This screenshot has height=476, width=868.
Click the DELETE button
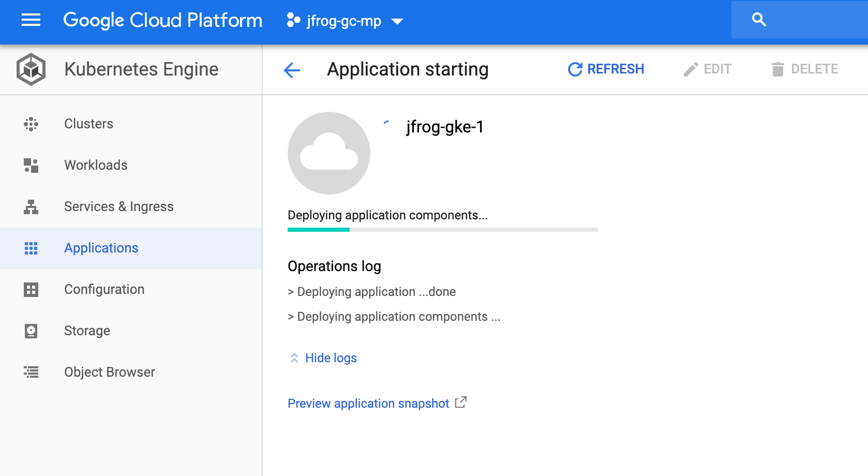click(x=804, y=69)
